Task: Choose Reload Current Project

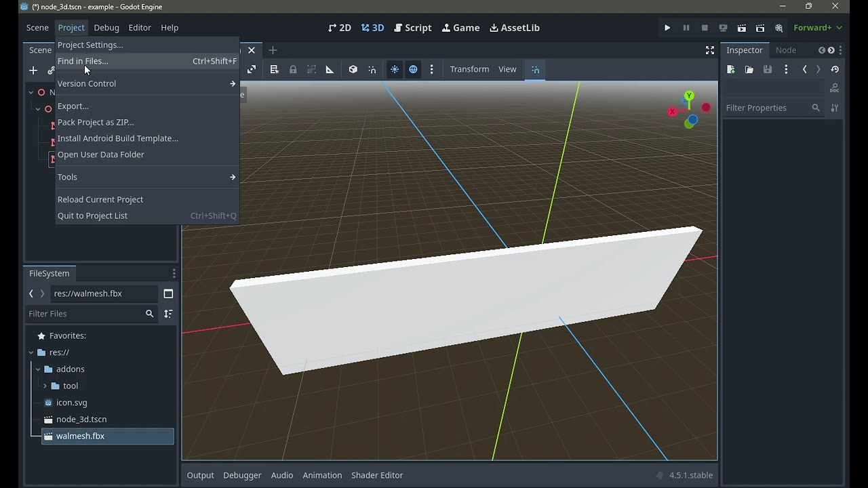Action: (147, 199)
